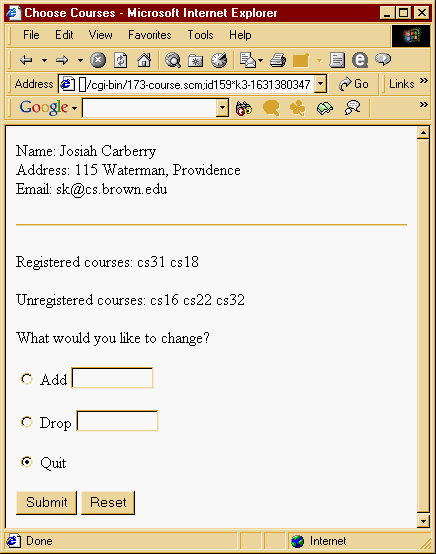436x554 pixels.
Task: Open the History toolbar icon
Action: tap(219, 60)
